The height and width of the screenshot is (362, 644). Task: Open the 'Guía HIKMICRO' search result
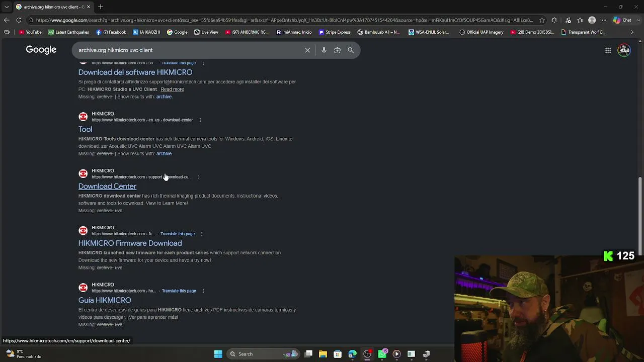click(x=105, y=300)
